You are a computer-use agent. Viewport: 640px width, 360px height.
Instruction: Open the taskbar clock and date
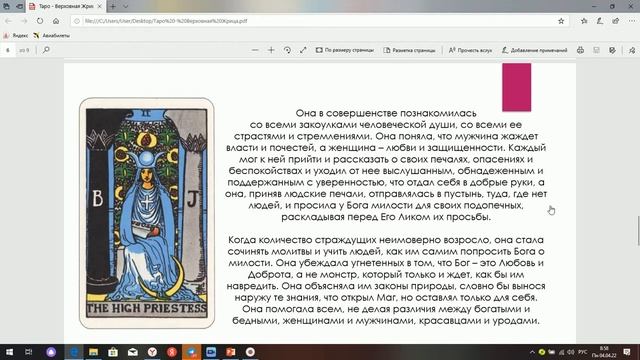coord(604,352)
